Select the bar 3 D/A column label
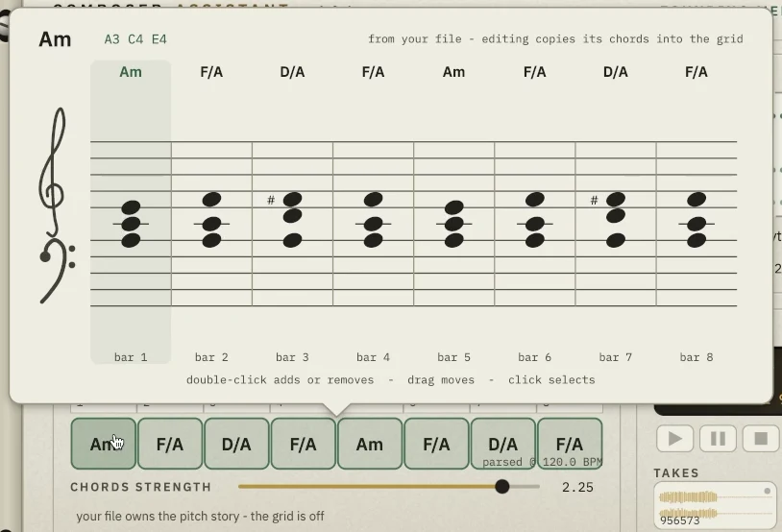The height and width of the screenshot is (532, 782). point(292,72)
